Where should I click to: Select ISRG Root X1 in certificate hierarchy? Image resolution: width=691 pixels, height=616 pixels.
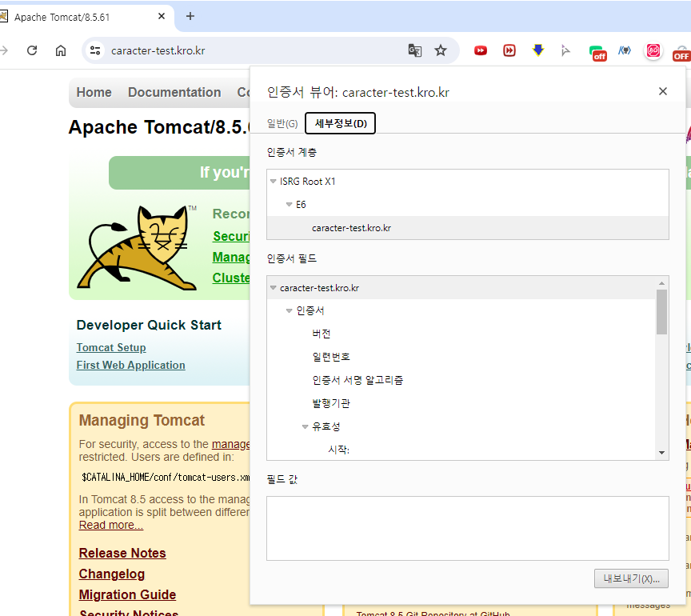point(308,182)
